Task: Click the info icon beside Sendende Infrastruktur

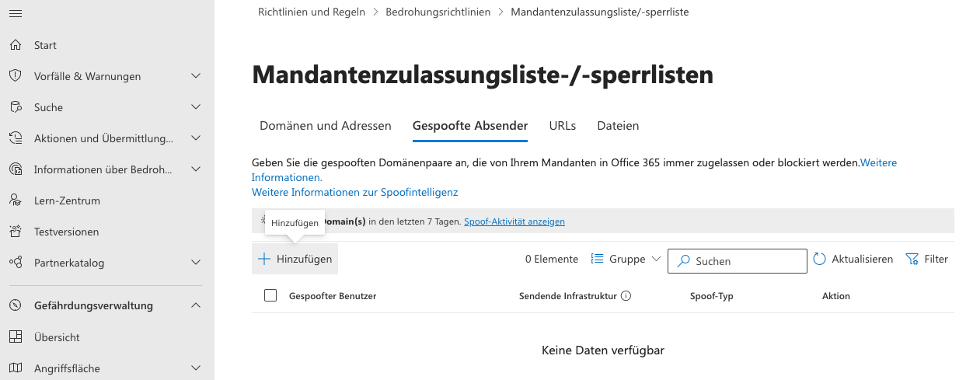Action: pos(626,296)
